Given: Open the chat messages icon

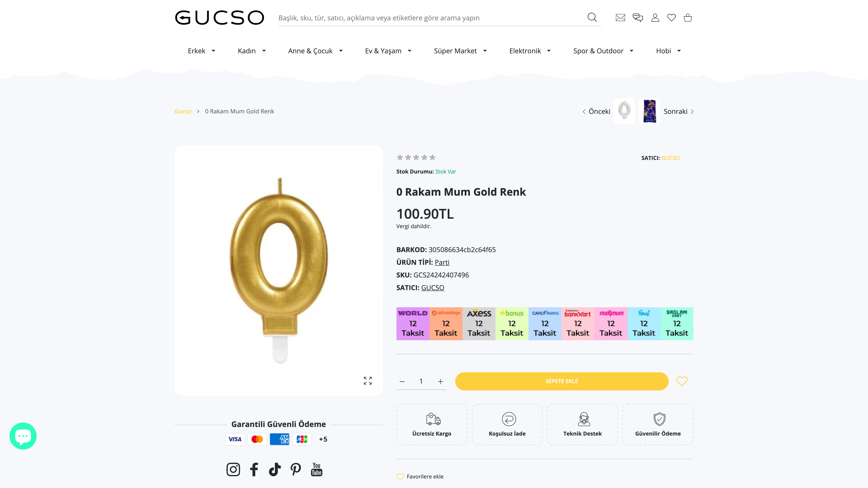Looking at the screenshot, I should (x=638, y=18).
